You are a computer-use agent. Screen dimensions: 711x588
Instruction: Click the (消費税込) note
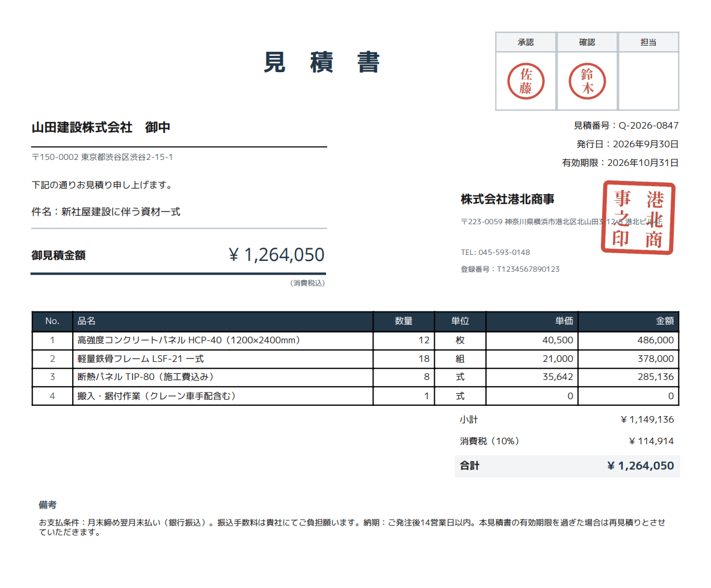(x=307, y=283)
